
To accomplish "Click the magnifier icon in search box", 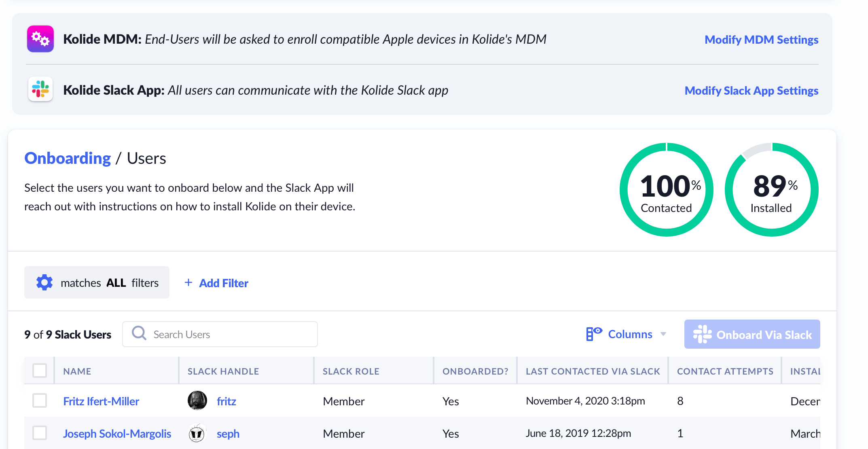I will point(139,334).
